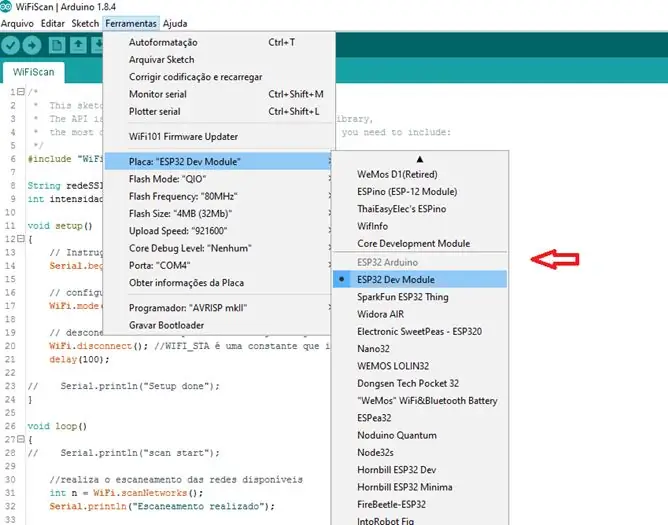Click the up scroll arrow in the boards list
Screen dimensions: 668x525
tap(420, 159)
